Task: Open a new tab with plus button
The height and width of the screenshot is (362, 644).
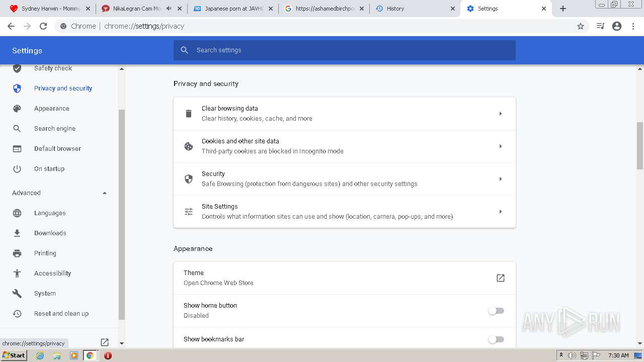Action: point(563,9)
